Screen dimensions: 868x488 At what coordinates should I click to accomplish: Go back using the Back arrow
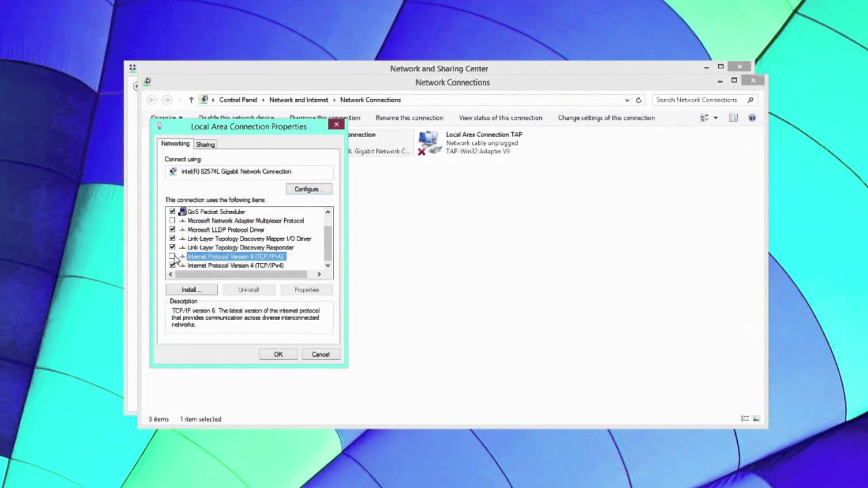pyautogui.click(x=153, y=100)
